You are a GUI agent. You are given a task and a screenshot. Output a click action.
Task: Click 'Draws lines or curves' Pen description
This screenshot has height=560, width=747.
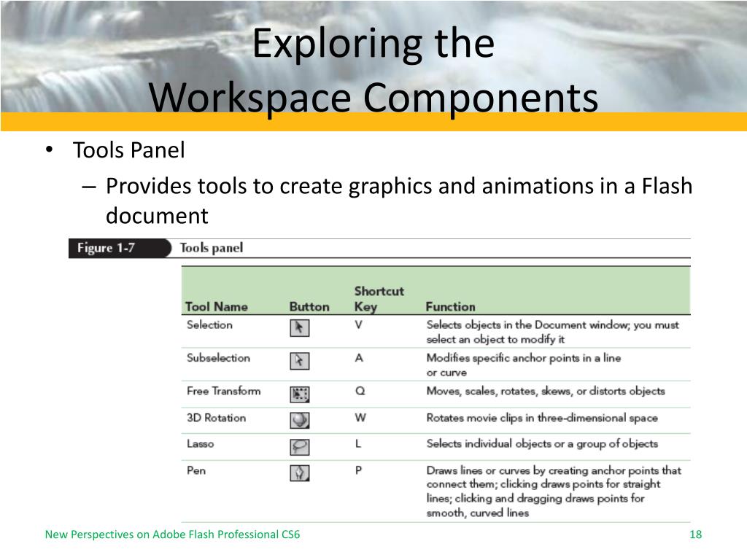[x=554, y=491]
